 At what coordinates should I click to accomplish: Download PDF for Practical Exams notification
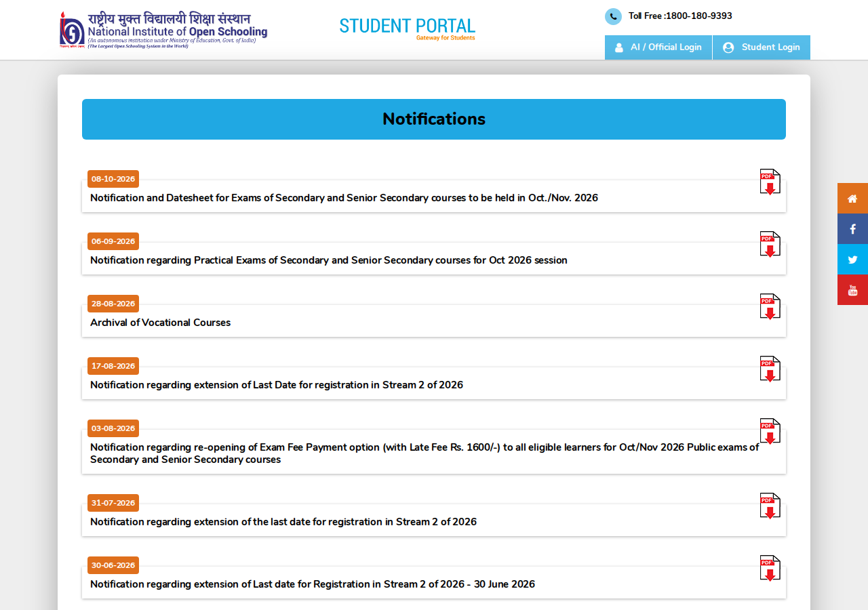coord(770,244)
